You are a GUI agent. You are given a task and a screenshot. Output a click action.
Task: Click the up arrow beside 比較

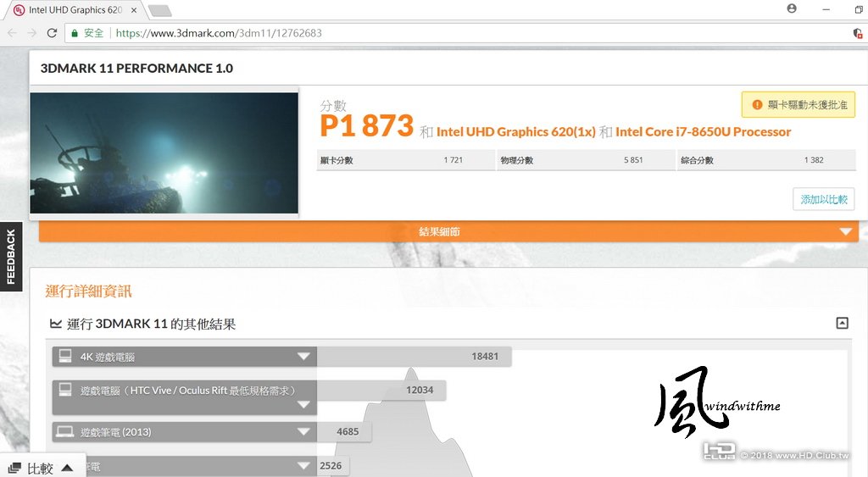pyautogui.click(x=67, y=469)
